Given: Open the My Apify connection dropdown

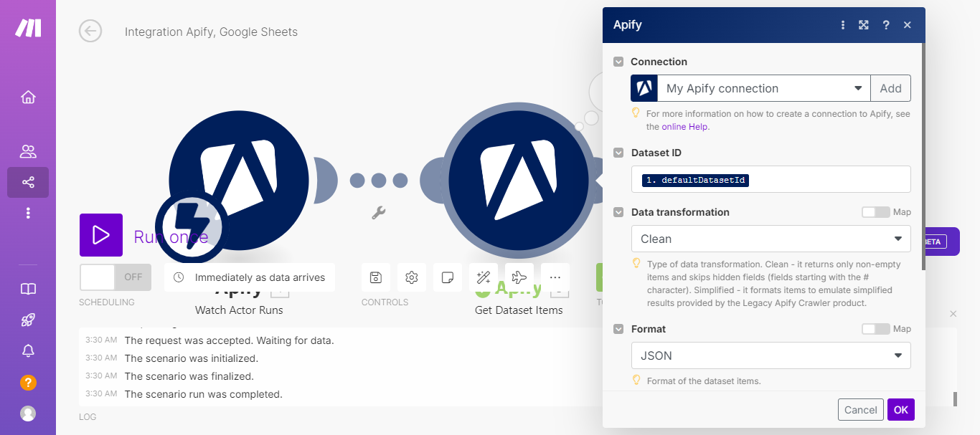Looking at the screenshot, I should [763, 88].
